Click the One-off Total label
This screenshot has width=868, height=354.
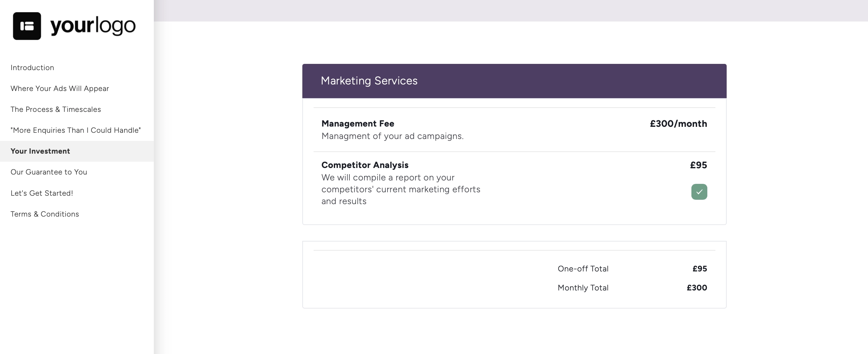(583, 269)
